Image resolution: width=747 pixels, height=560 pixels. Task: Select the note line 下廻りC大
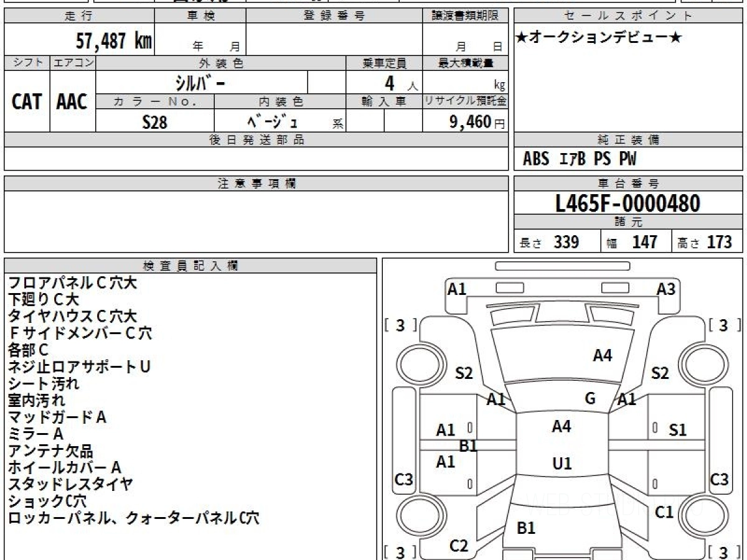click(44, 300)
